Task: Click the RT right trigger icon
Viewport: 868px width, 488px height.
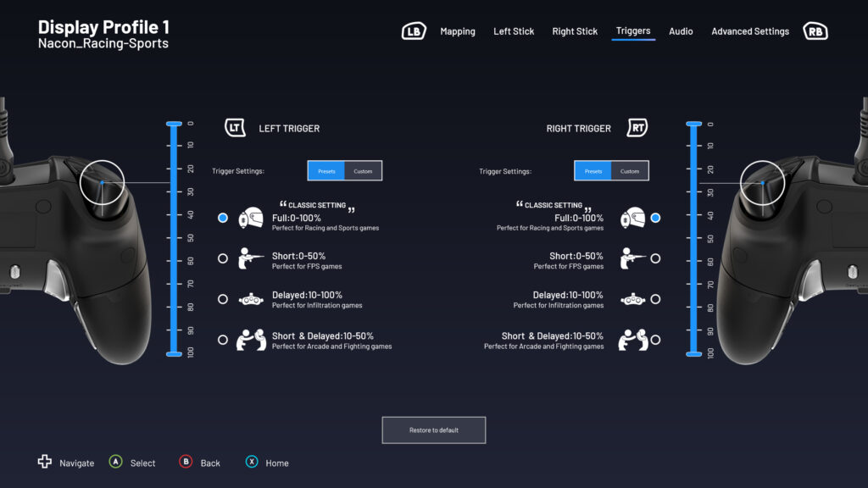Action: tap(637, 128)
